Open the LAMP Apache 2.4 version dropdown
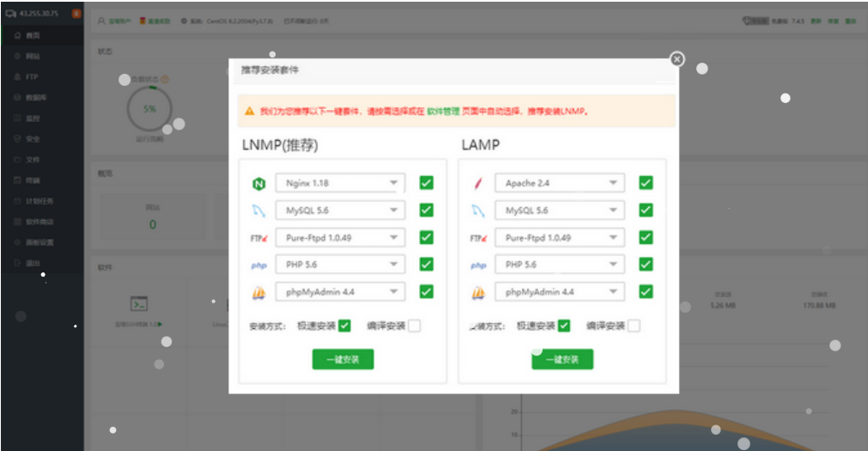Viewport: 868px width, 451px height. (x=560, y=183)
